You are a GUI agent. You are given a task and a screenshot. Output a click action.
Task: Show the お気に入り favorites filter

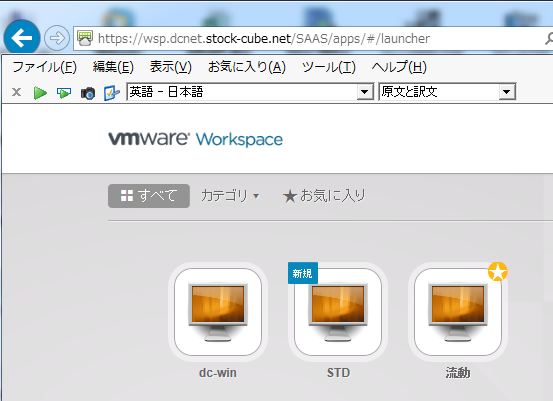click(x=324, y=196)
